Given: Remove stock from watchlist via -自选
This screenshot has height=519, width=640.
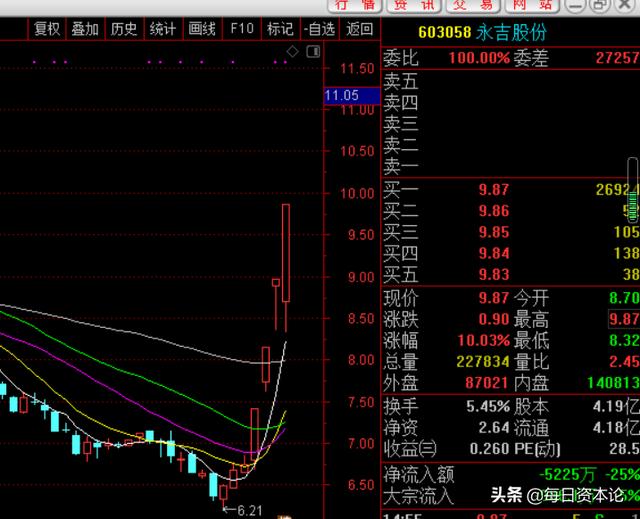Looking at the screenshot, I should coord(320,29).
